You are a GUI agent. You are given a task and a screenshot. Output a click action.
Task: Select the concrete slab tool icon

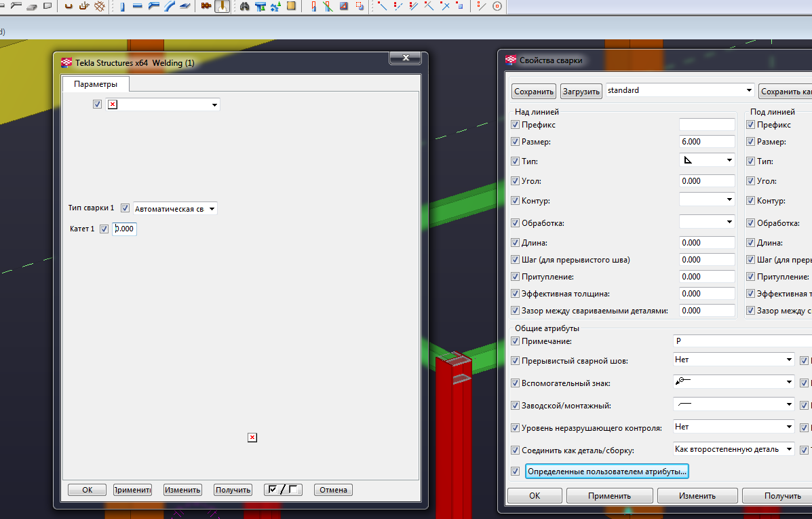[32, 7]
